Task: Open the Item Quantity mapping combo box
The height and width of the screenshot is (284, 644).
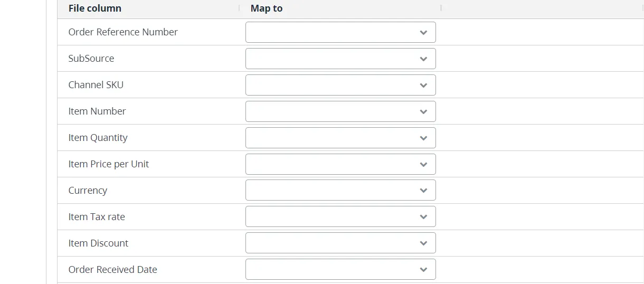Action: click(340, 138)
